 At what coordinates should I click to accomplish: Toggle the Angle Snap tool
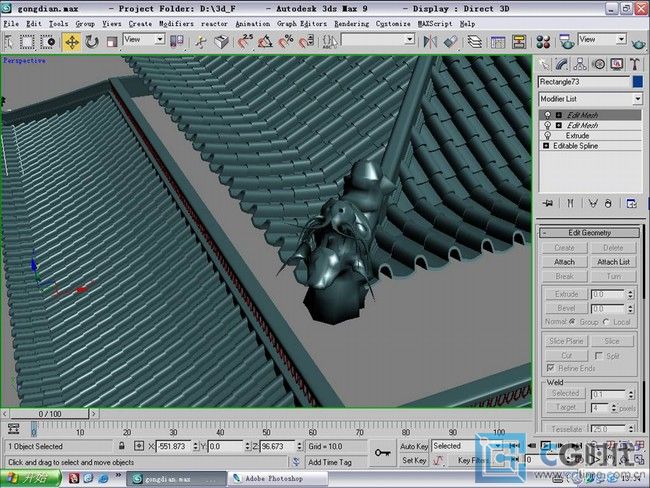point(265,41)
